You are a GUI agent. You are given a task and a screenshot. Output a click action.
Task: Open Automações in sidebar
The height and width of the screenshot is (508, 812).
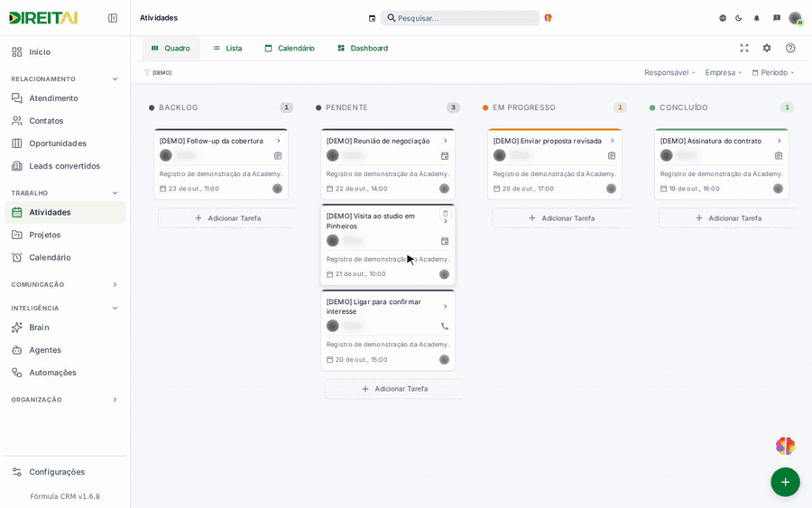click(65, 373)
